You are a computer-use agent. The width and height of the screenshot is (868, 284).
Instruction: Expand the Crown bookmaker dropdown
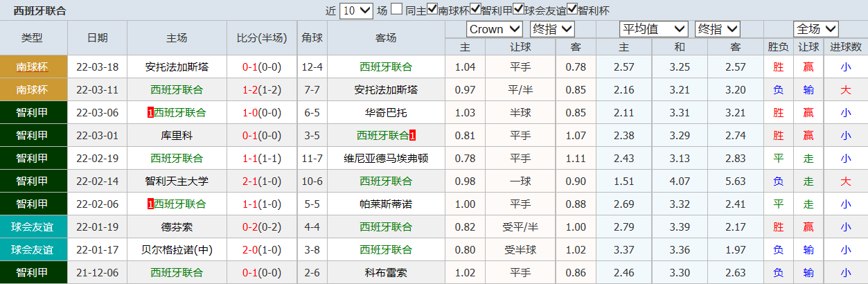pyautogui.click(x=495, y=29)
